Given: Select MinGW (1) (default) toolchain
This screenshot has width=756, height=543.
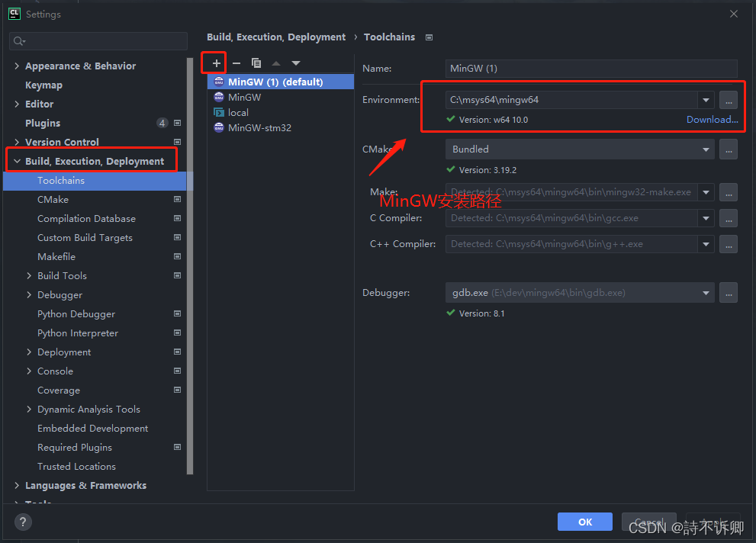Looking at the screenshot, I should 281,82.
